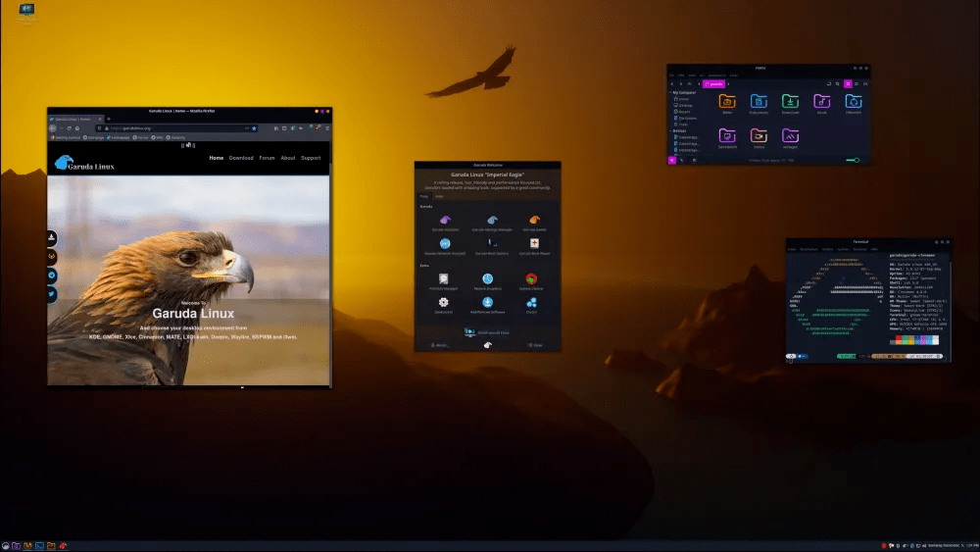Open the Musik folder in the file manager
The image size is (980, 552).
pos(822,104)
